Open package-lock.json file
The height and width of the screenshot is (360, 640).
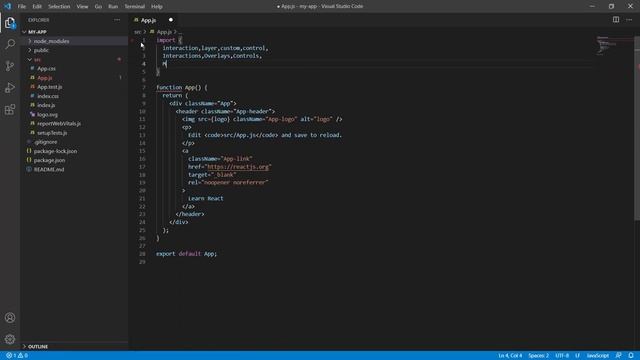(x=55, y=151)
